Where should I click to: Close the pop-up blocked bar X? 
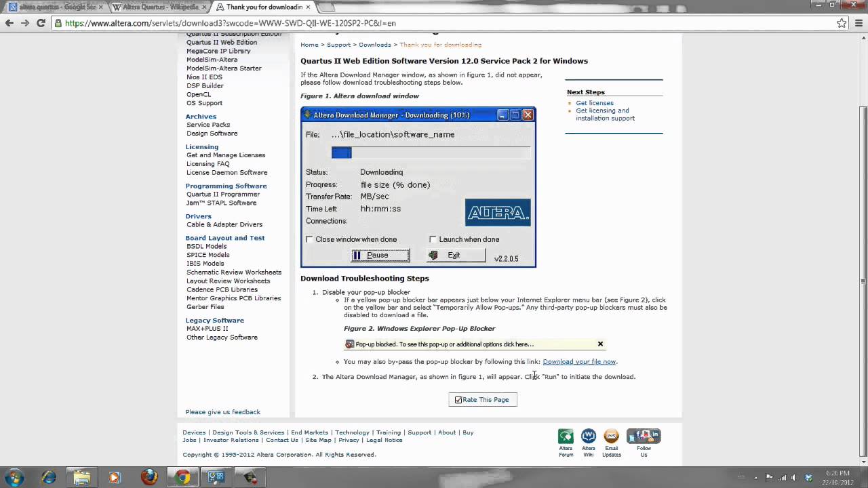[x=600, y=344]
